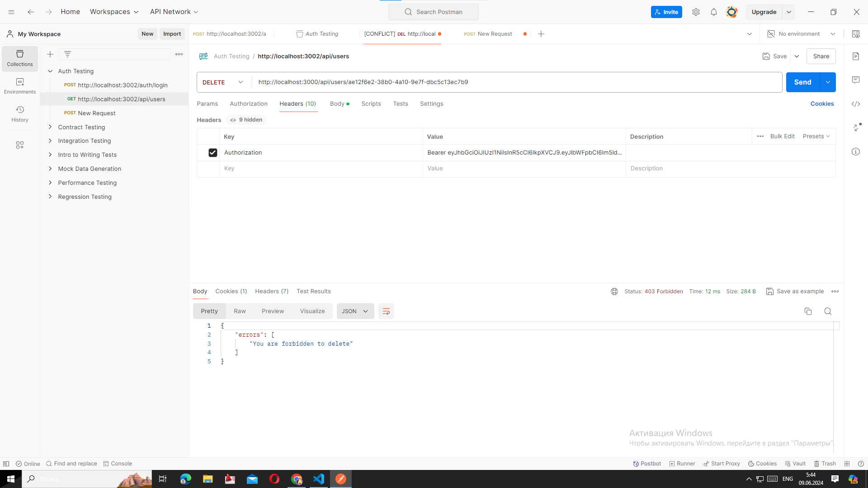This screenshot has width=868, height=488.
Task: Open Bulk Edit for headers
Action: (x=783, y=136)
